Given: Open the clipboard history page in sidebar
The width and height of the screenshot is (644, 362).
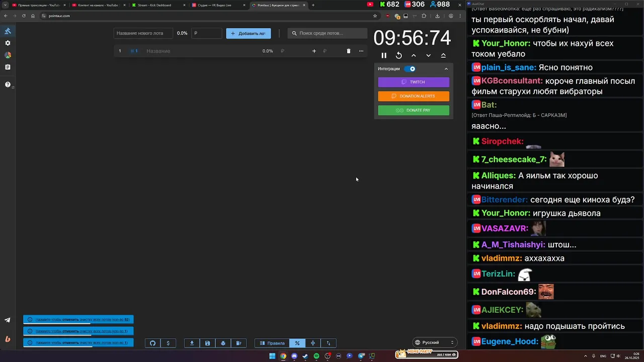Looking at the screenshot, I should (8, 67).
